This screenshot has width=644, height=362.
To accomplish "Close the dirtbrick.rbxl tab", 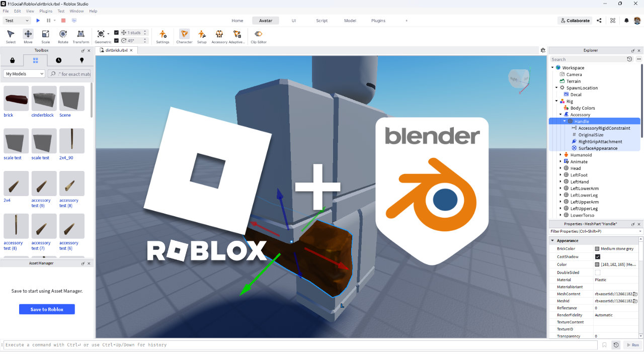I will click(x=132, y=50).
